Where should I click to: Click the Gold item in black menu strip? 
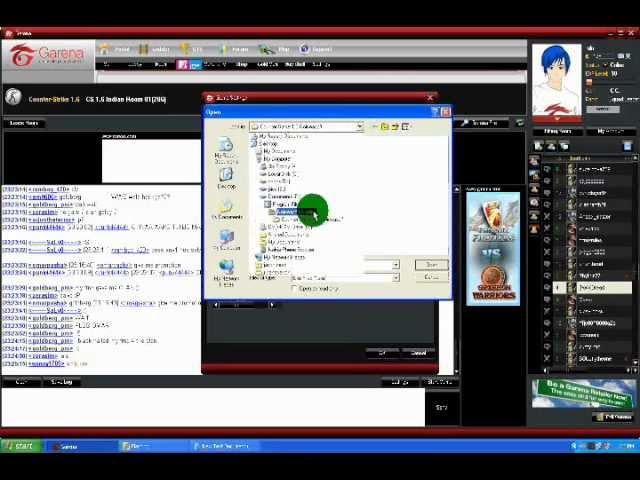click(267, 64)
